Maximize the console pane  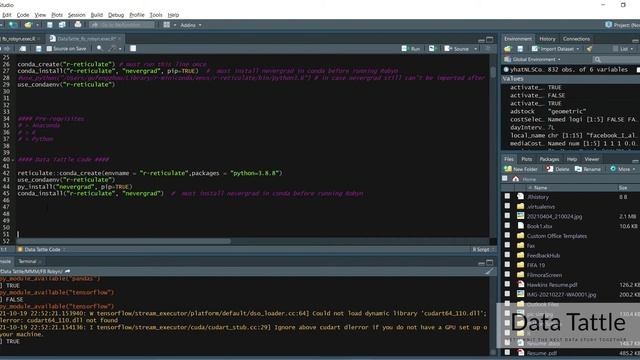tap(490, 262)
